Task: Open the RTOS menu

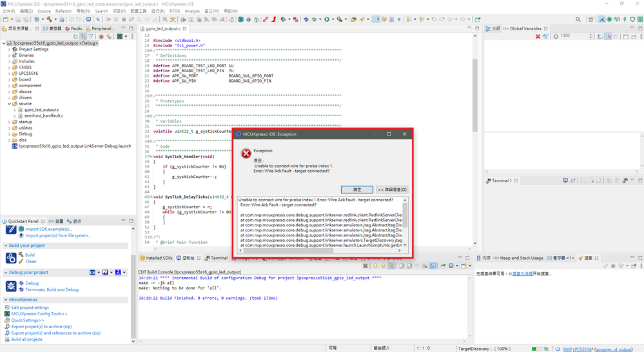Action: click(175, 11)
